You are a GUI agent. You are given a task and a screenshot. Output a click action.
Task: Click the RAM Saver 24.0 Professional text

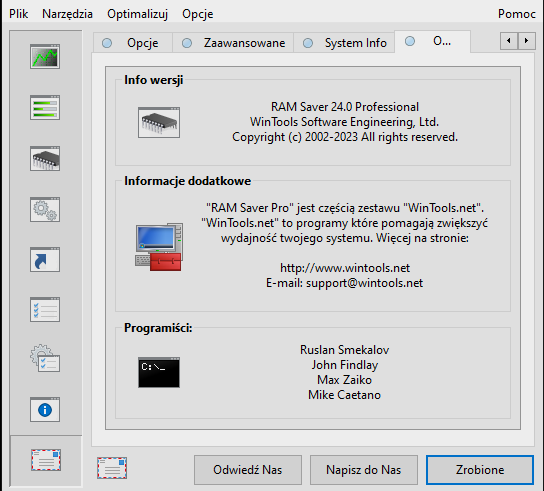click(x=345, y=107)
